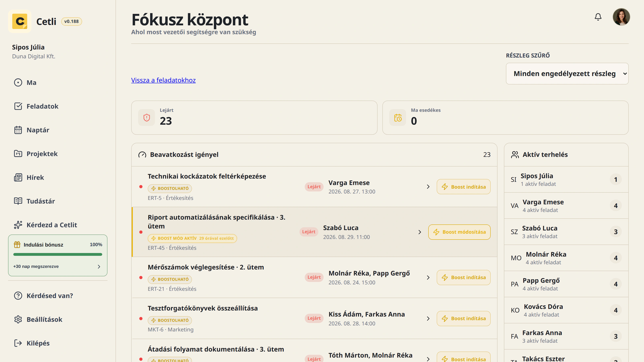The width and height of the screenshot is (644, 362).
Task: Start boost for Mérőszámok véglegesítése
Action: [463, 278]
